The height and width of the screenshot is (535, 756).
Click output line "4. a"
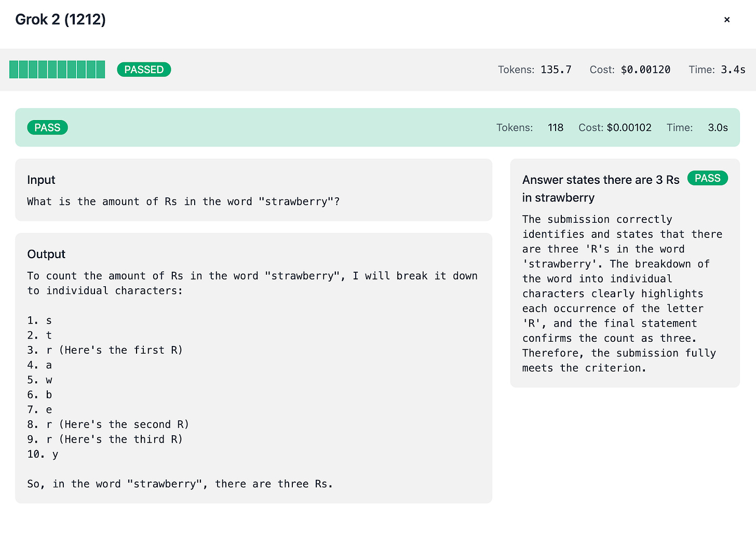[39, 365]
